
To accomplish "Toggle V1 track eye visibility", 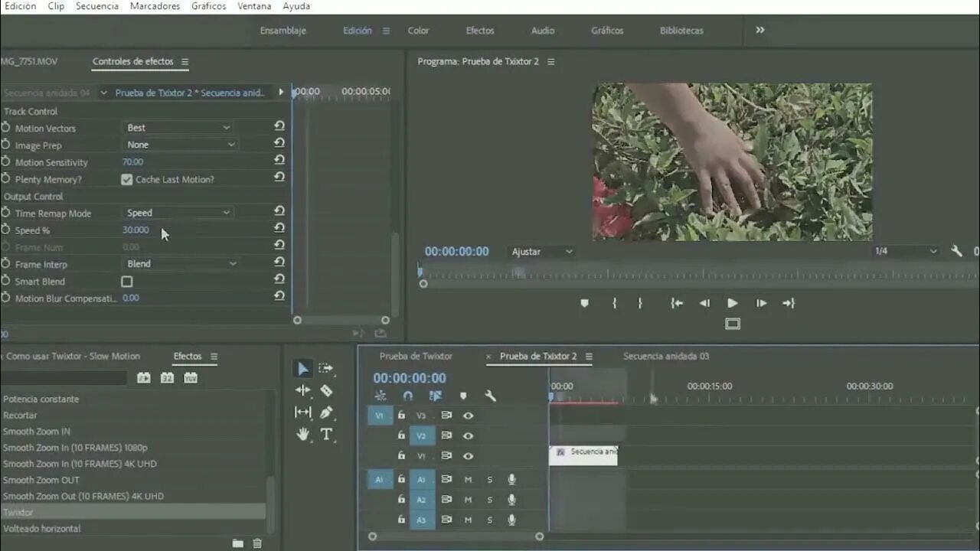I will pos(468,455).
